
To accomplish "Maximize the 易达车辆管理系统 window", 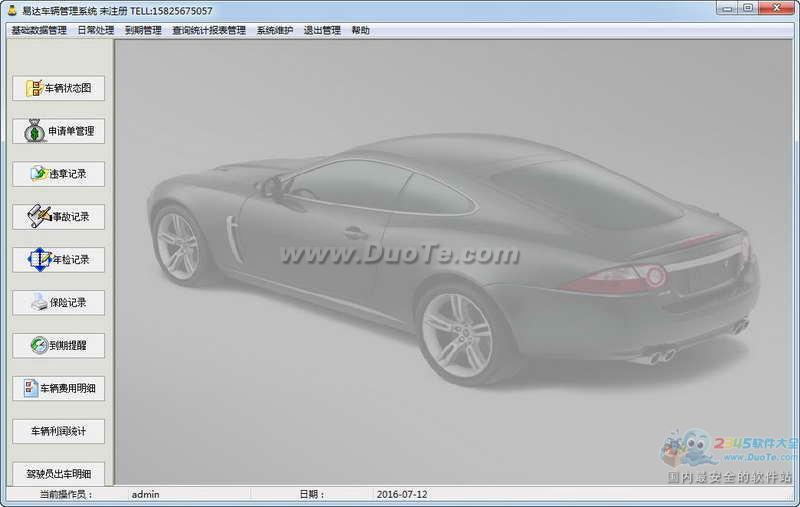I will click(x=748, y=9).
